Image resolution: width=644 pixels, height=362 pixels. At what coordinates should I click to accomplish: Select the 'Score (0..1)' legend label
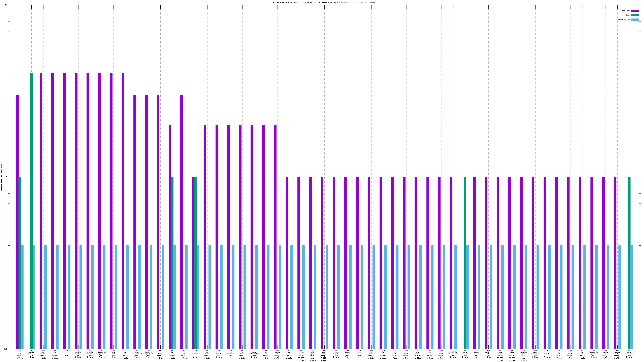point(624,20)
